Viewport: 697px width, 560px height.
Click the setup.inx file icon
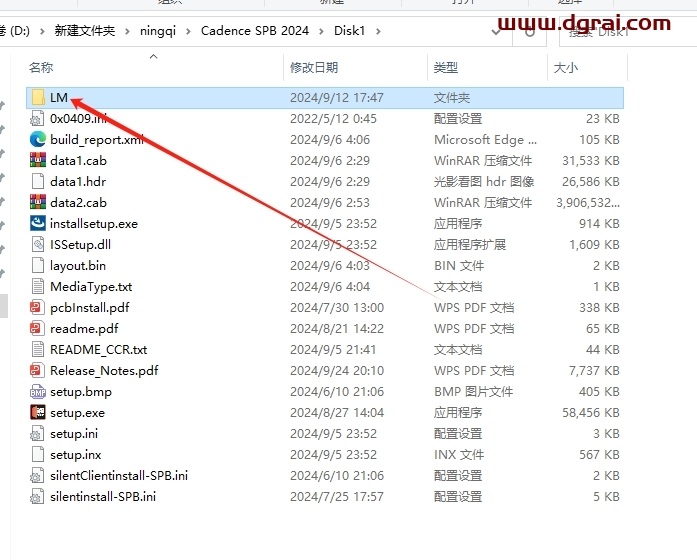point(38,455)
